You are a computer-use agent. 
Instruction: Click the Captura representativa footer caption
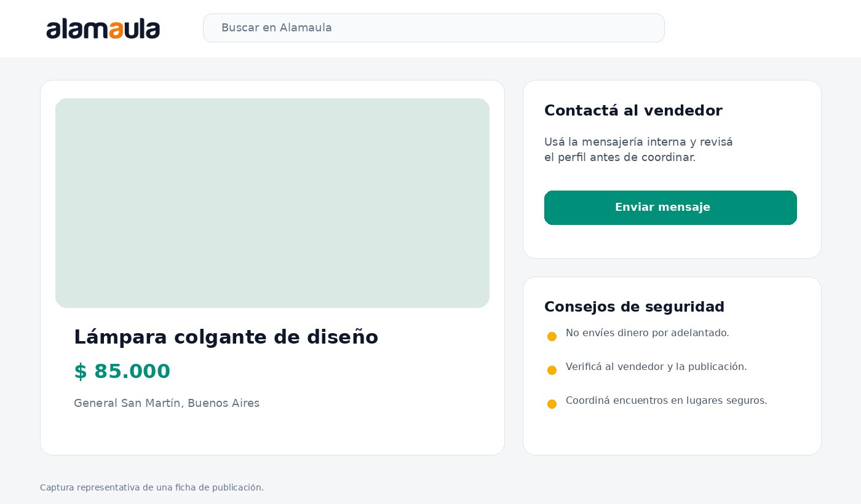coord(152,487)
